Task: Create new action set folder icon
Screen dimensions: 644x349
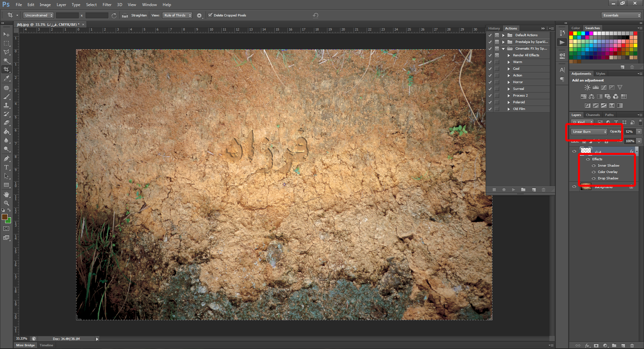Action: point(523,190)
